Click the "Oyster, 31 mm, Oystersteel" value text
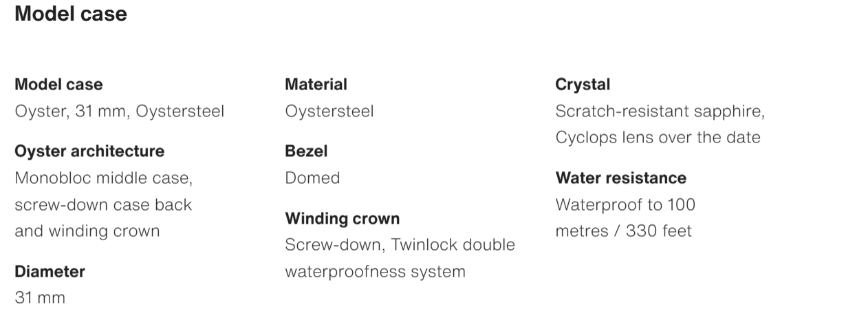Image resolution: width=868 pixels, height=318 pixels. coord(120,111)
